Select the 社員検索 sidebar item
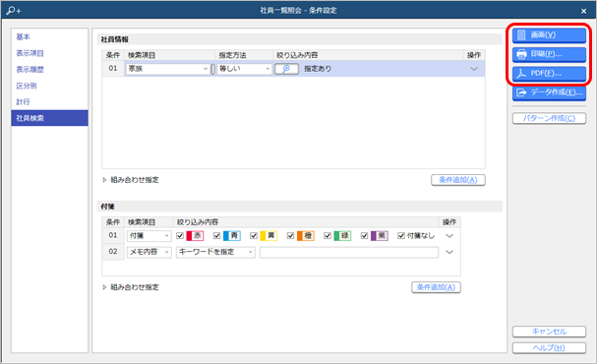 click(49, 118)
